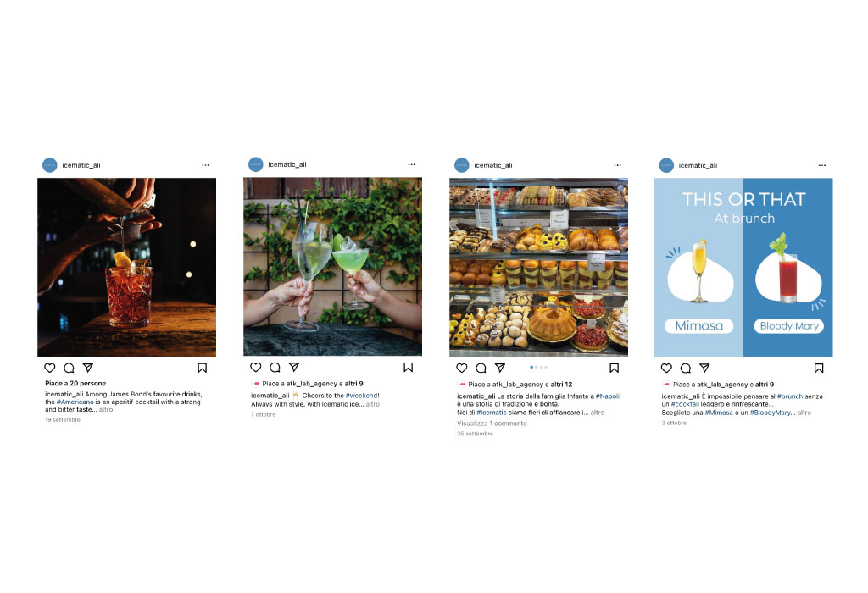Open options menu on Americano post
Image resolution: width=868 pixels, height=593 pixels.
[x=205, y=165]
